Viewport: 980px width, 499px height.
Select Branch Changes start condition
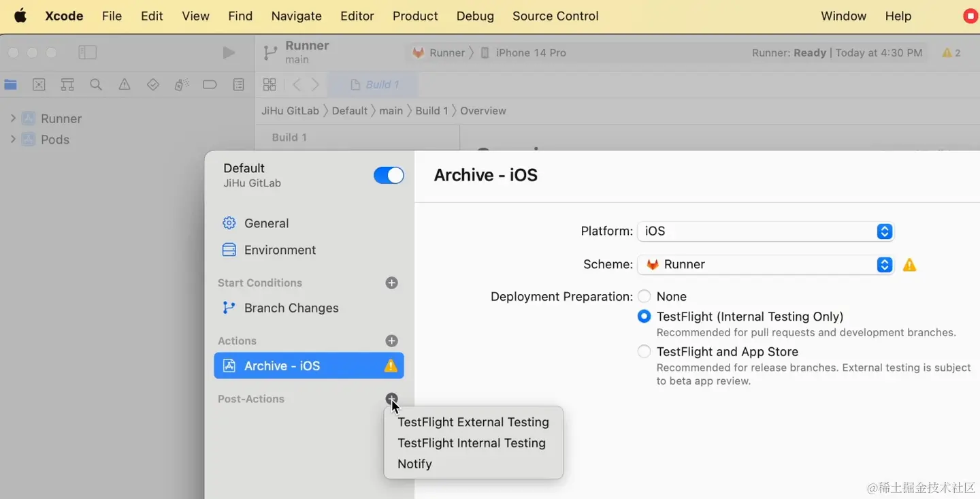tap(280, 308)
